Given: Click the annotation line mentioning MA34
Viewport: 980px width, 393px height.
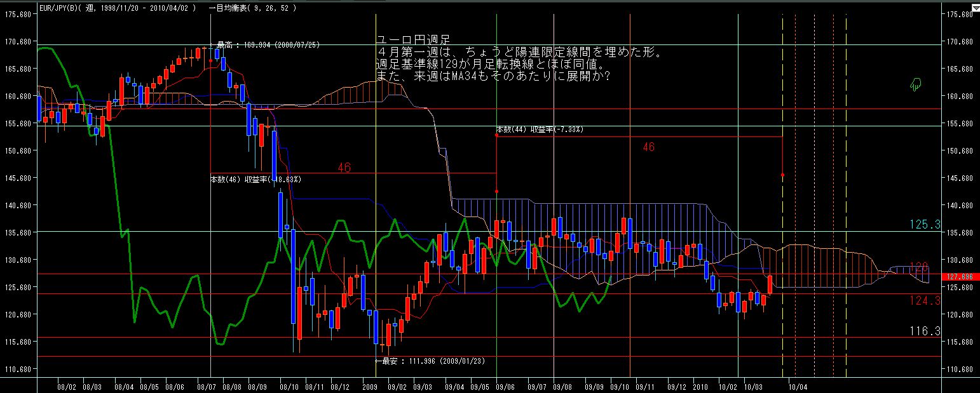Looking at the screenshot, I should (494, 76).
